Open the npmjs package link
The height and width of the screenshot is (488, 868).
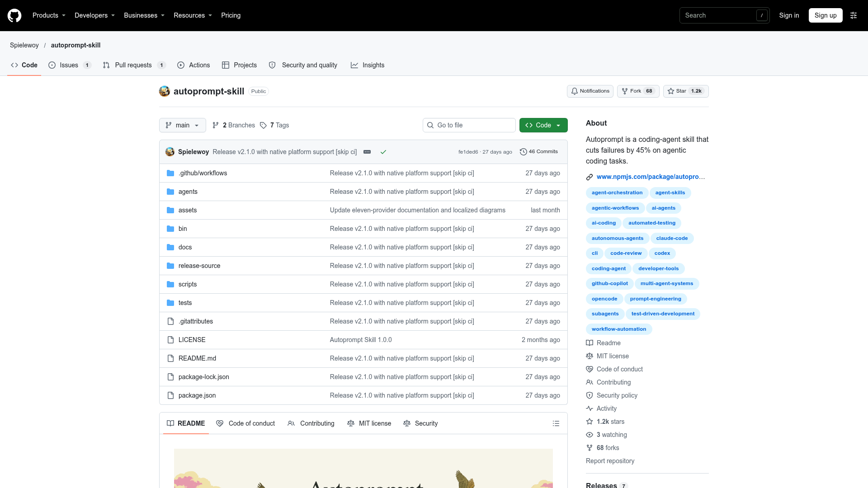point(651,177)
